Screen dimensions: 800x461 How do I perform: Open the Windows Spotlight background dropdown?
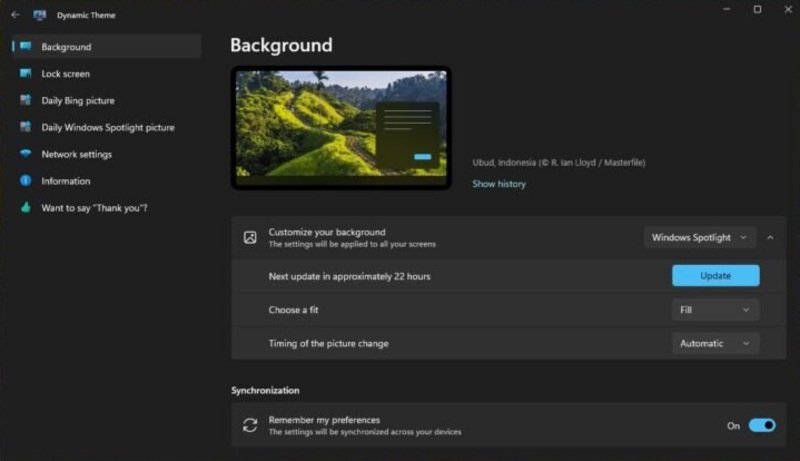tap(699, 238)
